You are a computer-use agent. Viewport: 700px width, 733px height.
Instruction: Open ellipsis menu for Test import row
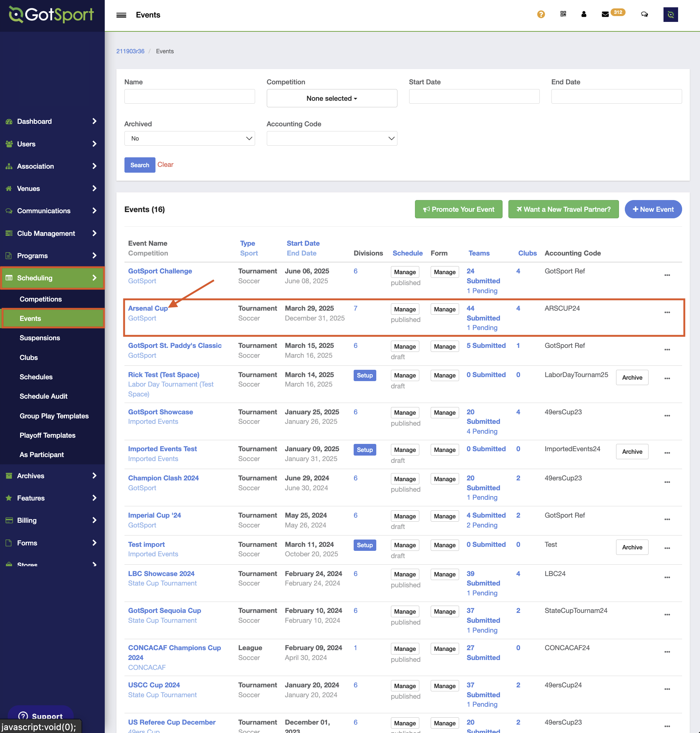pyautogui.click(x=667, y=549)
